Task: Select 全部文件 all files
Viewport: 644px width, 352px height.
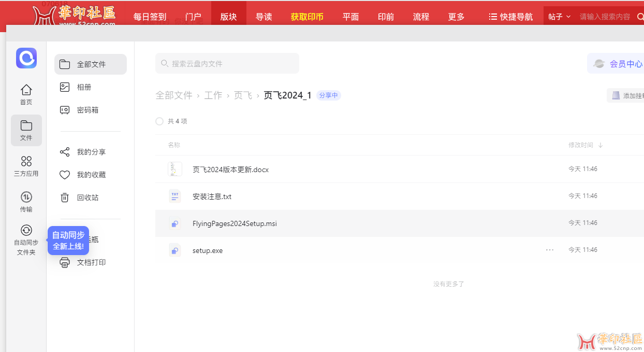Action: point(91,64)
